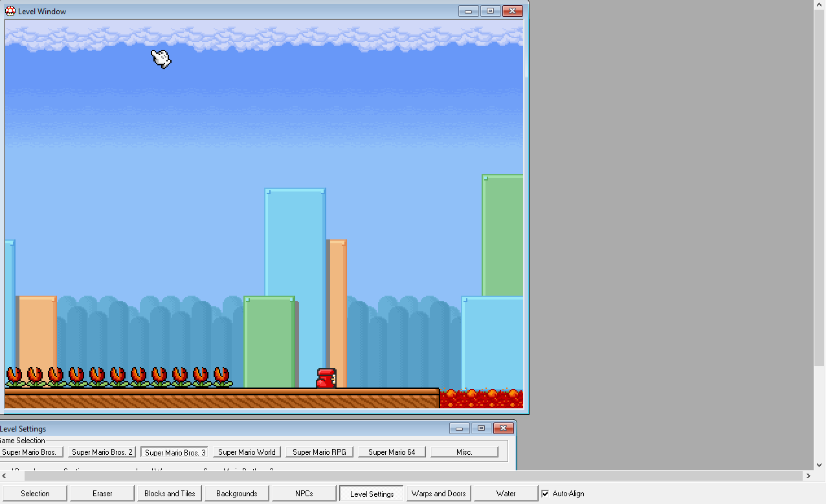Viewport: 826px width, 504px height.
Task: Click the Level Window title bar text
Action: pyautogui.click(x=42, y=12)
